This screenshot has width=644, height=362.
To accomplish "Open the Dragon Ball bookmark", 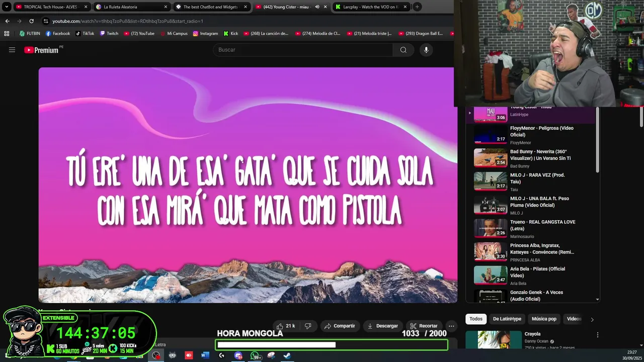I will coord(421,34).
